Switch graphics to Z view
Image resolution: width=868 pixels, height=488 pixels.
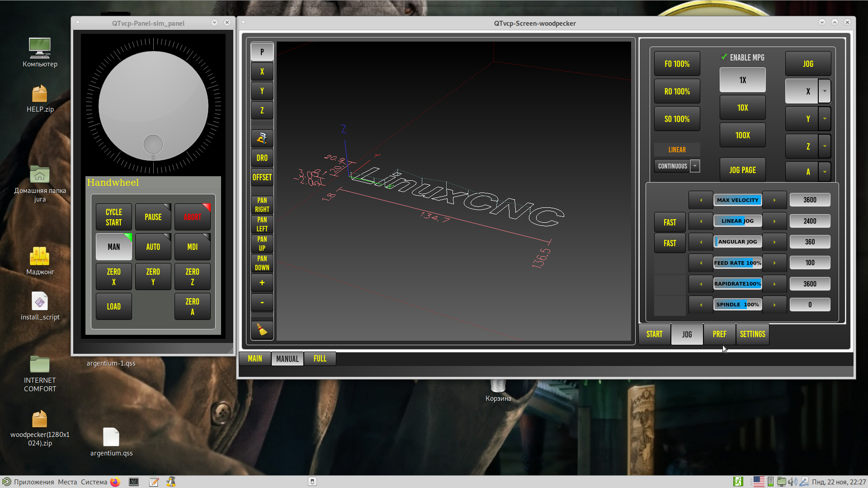tap(262, 110)
